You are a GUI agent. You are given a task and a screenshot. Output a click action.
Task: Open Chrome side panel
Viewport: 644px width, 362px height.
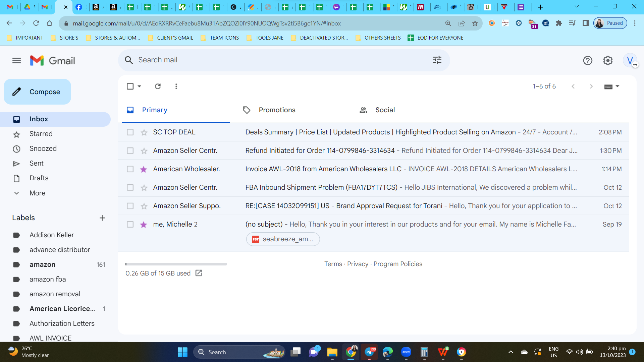coord(586,23)
